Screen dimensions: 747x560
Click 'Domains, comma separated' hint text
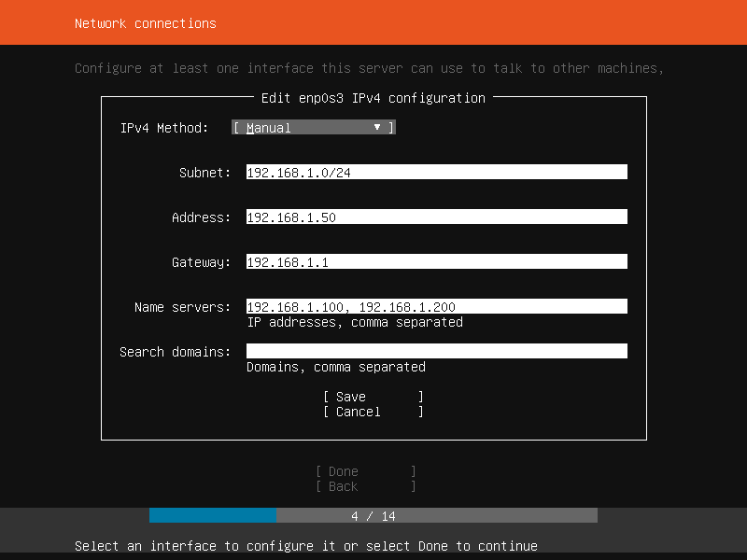[x=336, y=367]
